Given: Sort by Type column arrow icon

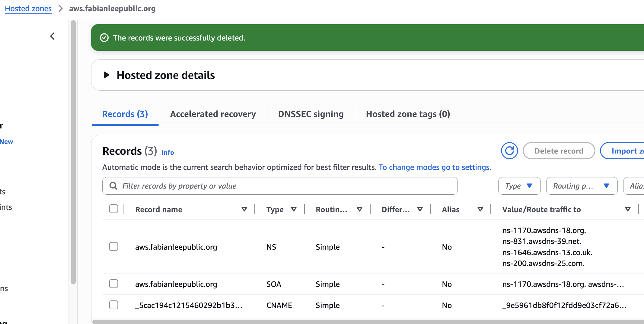Looking at the screenshot, I should [x=294, y=209].
